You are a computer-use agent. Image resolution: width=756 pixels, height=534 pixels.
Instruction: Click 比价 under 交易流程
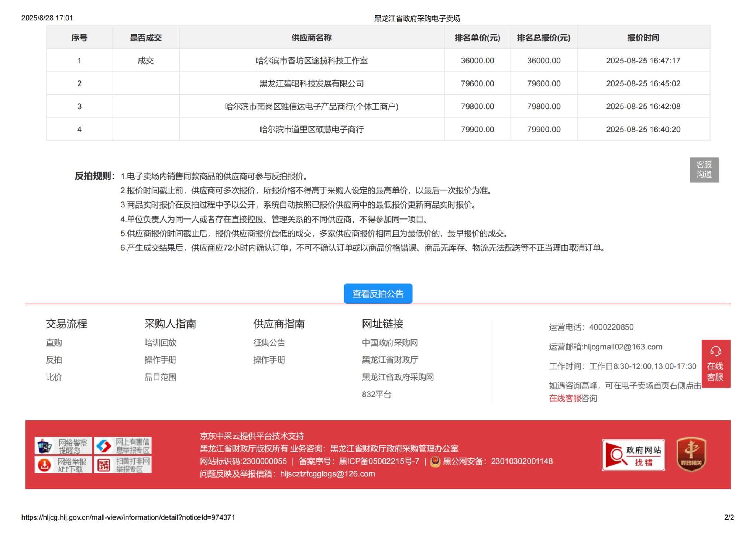tap(54, 377)
